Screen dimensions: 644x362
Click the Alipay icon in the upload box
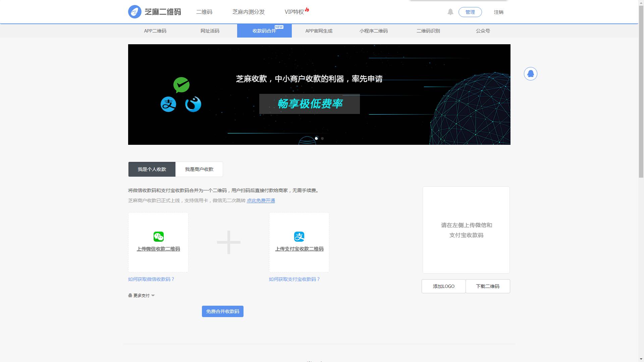(299, 237)
